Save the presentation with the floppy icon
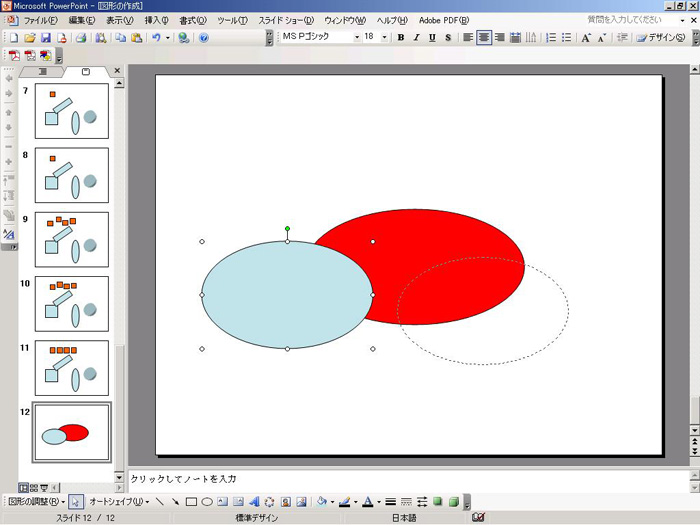The width and height of the screenshot is (700, 525). coord(46,38)
